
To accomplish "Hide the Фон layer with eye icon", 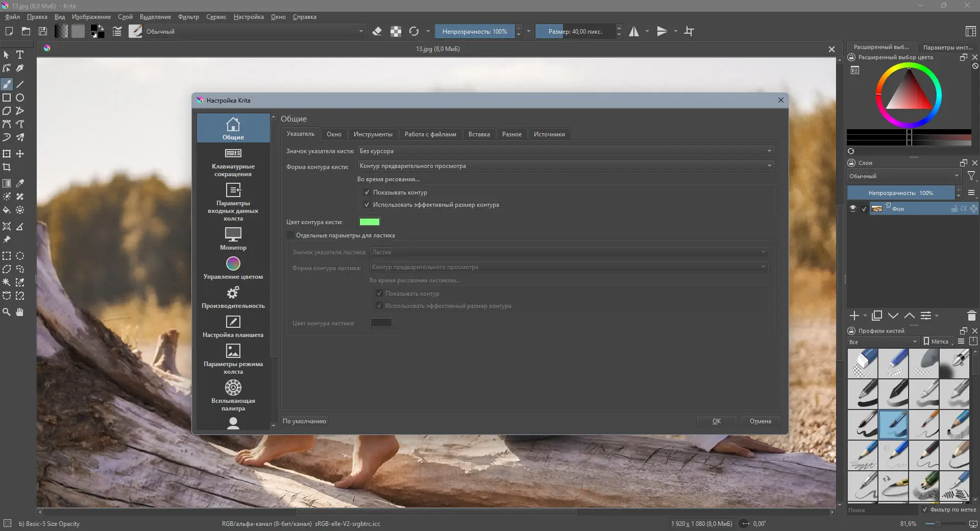I will [852, 208].
